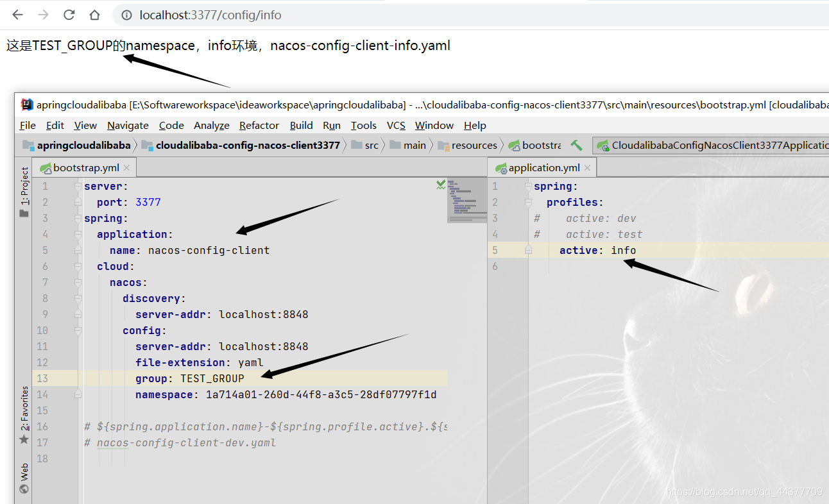The image size is (829, 504).
Task: Click line number 13 in bootstrap.yml gutter
Action: (x=42, y=378)
